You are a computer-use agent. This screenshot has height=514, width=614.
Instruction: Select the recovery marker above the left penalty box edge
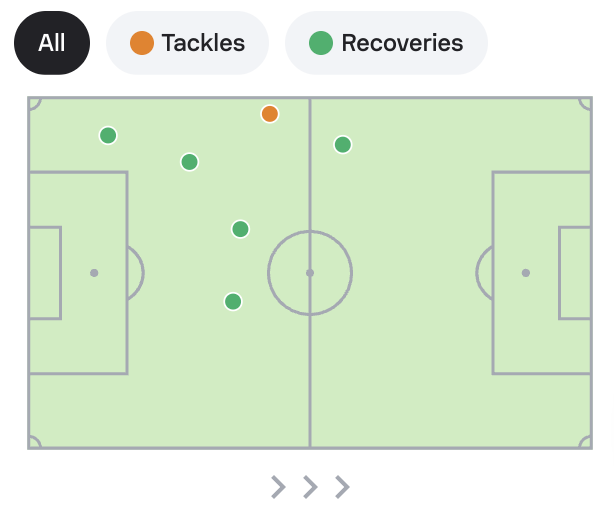click(190, 162)
